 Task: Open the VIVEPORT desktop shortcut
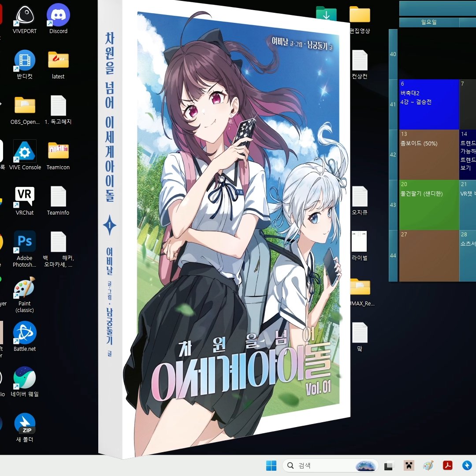[x=25, y=19]
